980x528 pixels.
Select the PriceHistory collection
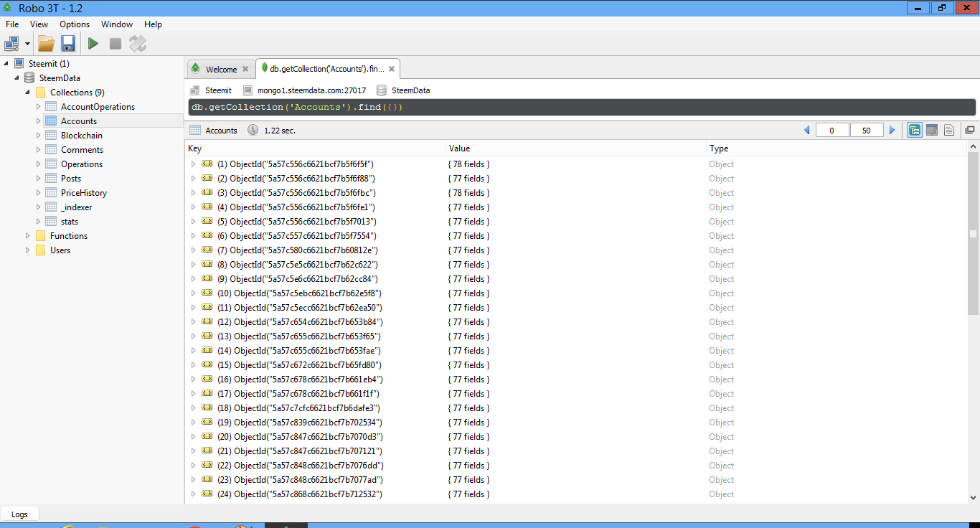[x=84, y=193]
